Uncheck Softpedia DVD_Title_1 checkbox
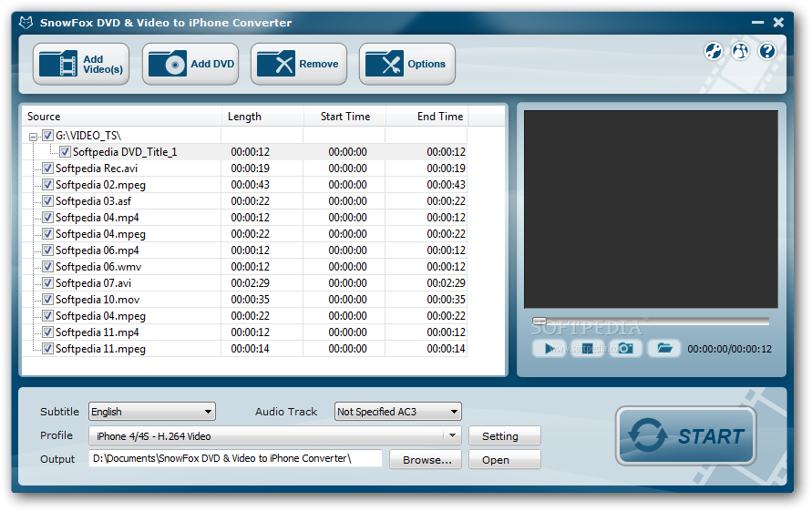 [65, 152]
